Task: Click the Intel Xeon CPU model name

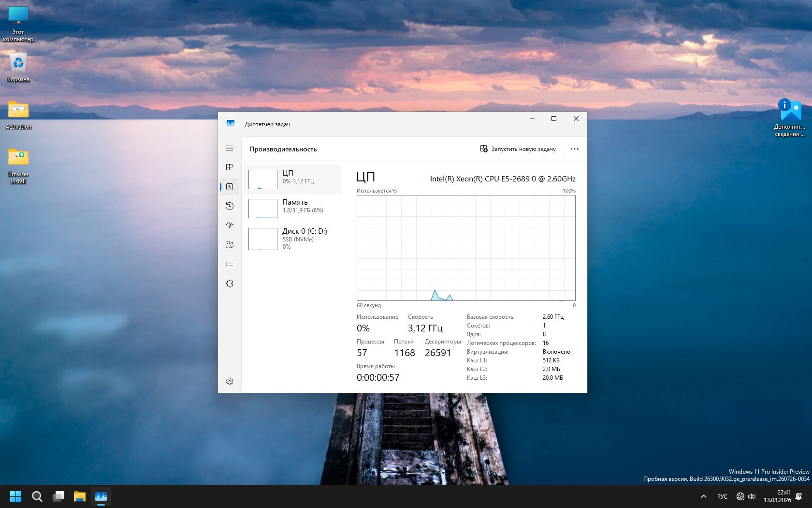Action: [503, 179]
